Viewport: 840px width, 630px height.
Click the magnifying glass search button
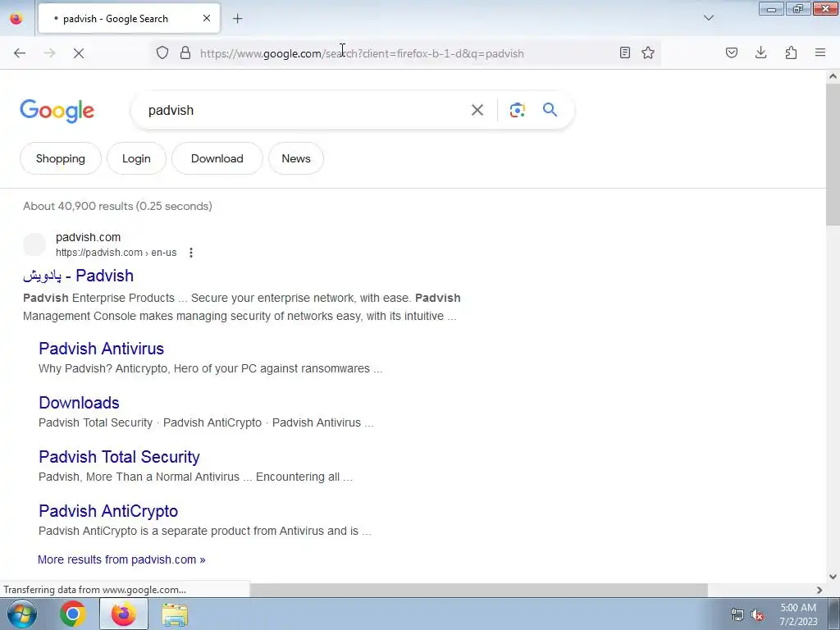pyautogui.click(x=550, y=110)
